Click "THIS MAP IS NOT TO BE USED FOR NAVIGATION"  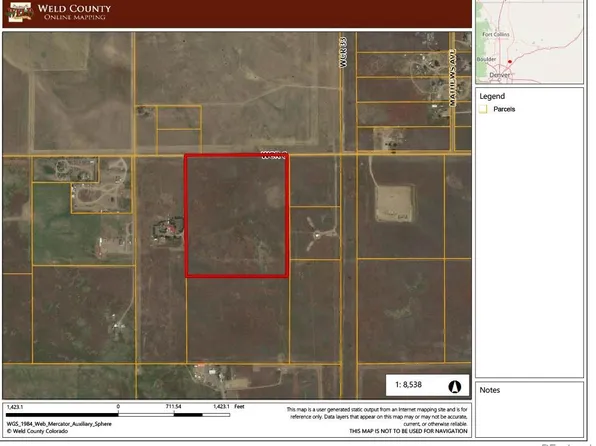408,431
